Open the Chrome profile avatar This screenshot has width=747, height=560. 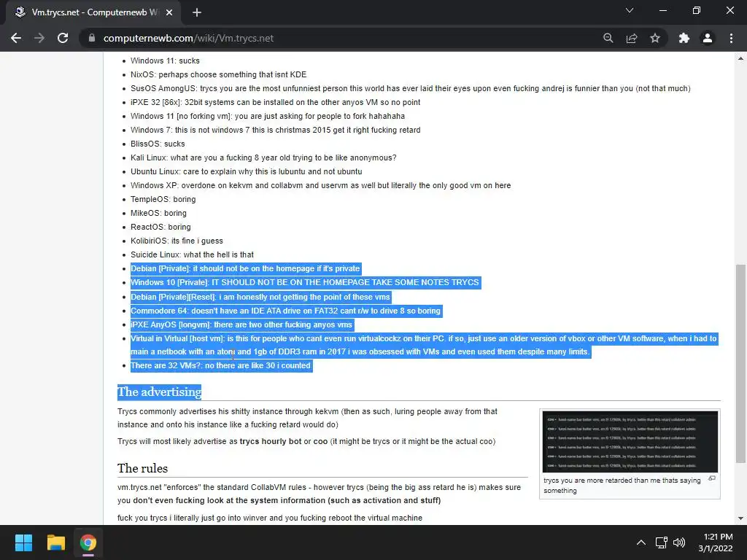(708, 38)
